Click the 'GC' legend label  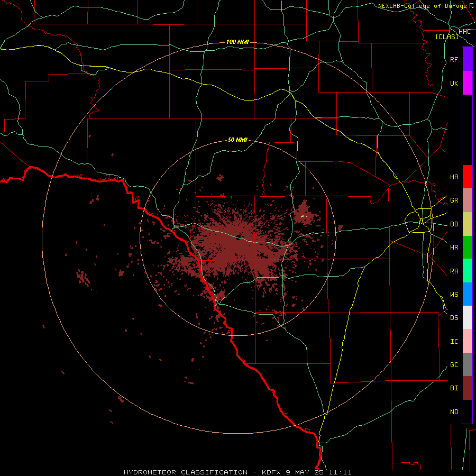454,365
